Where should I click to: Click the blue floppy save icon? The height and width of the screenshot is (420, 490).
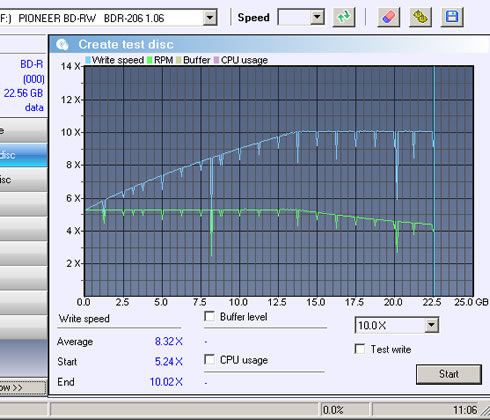click(x=452, y=17)
